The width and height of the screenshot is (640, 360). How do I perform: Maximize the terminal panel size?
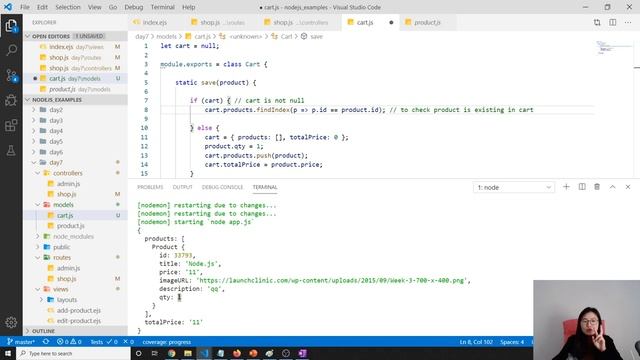click(x=612, y=187)
